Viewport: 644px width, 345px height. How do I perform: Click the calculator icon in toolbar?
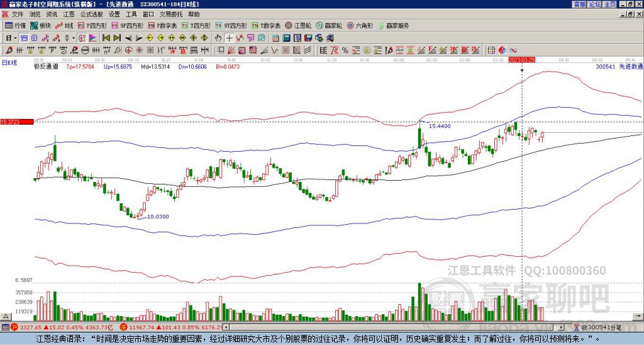click(x=286, y=38)
